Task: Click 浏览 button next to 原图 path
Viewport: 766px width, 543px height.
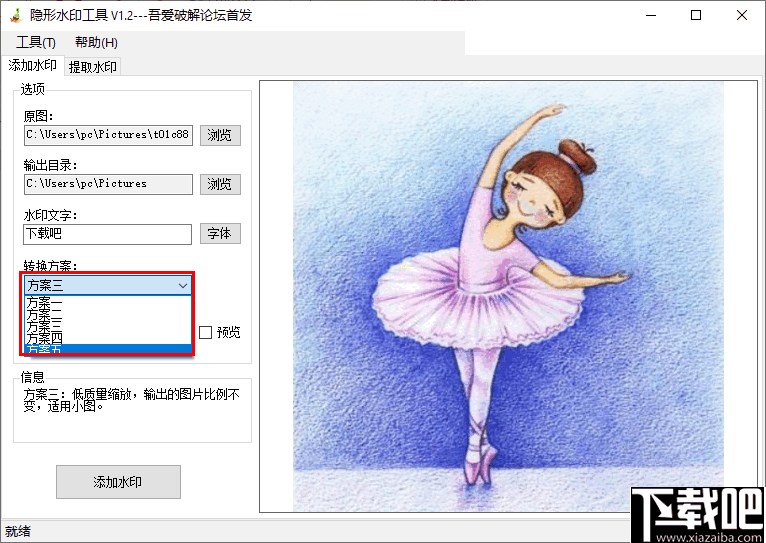Action: pos(220,135)
